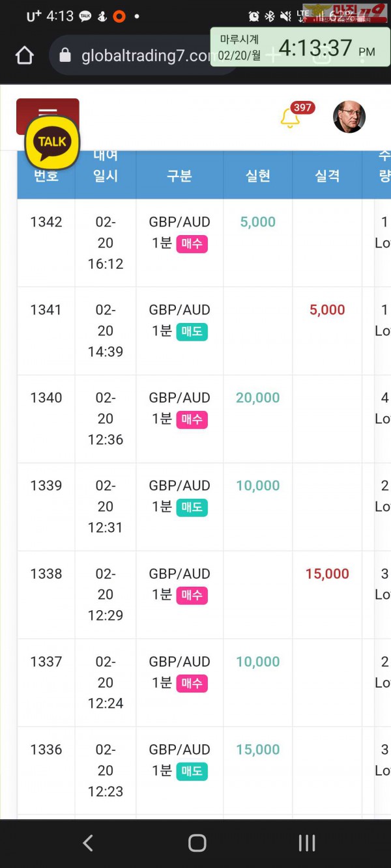The height and width of the screenshot is (868, 391).
Task: Select the 실현 column header
Action: click(258, 175)
